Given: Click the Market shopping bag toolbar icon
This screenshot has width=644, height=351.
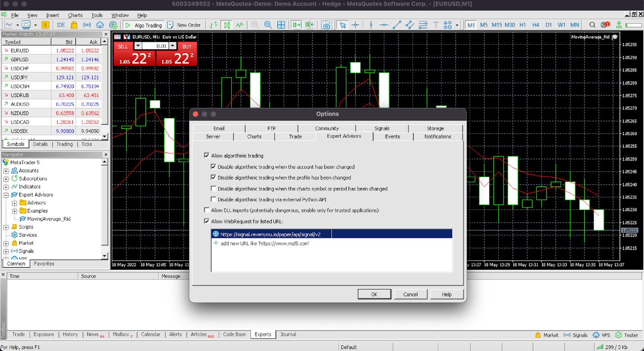Looking at the screenshot, I should 74,25.
